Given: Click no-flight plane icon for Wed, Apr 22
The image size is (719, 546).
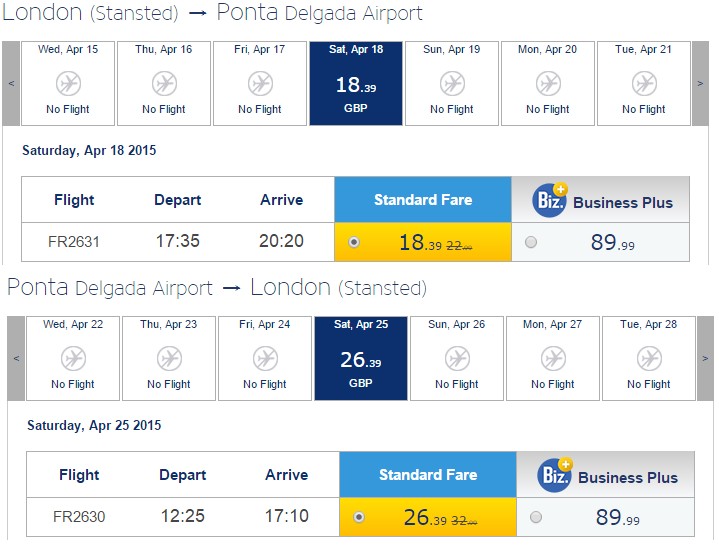Looking at the screenshot, I should tap(73, 358).
